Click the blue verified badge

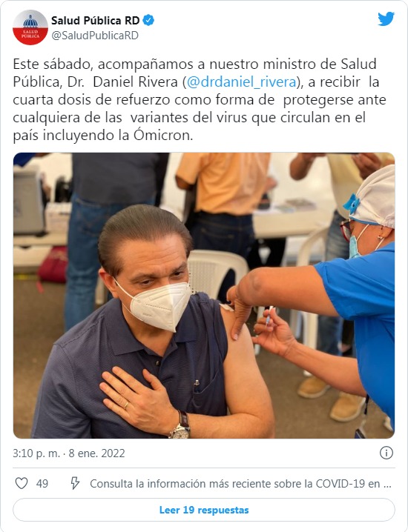tap(148, 20)
